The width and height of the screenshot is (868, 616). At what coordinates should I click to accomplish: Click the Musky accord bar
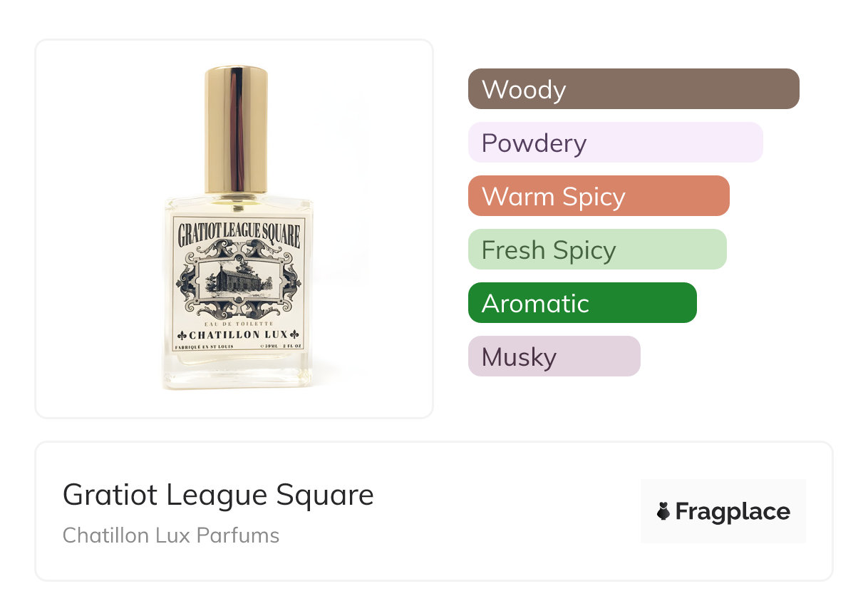click(x=554, y=356)
